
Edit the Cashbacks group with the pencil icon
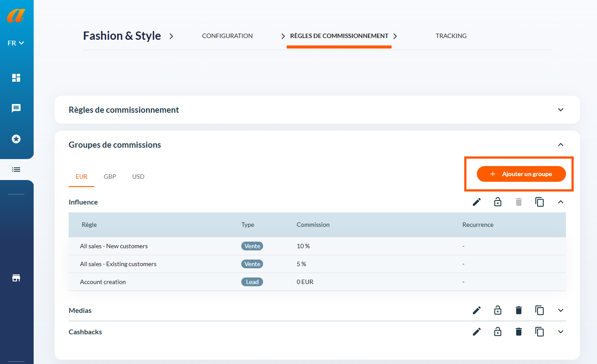click(x=477, y=332)
